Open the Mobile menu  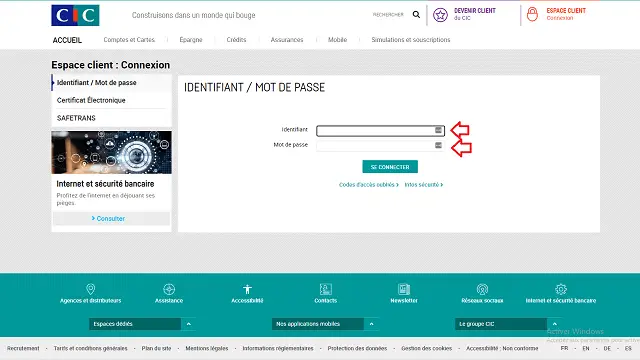pos(338,40)
